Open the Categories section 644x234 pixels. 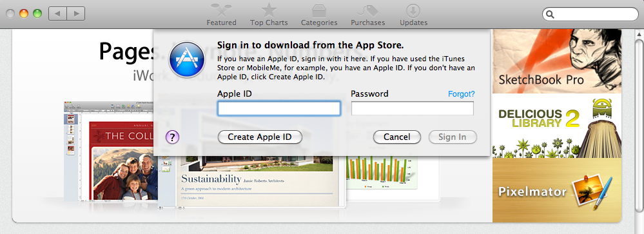[x=319, y=14]
